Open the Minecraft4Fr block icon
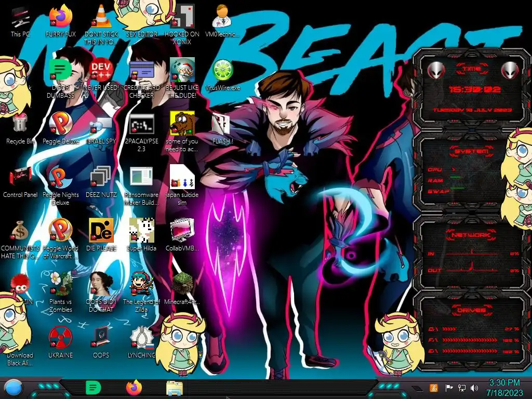 tap(182, 288)
